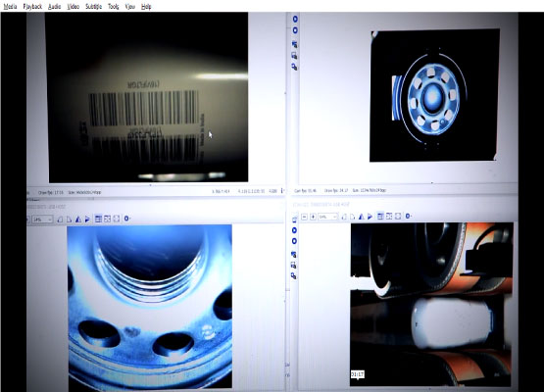
Task: Click lower ring icon in bottle pane sidebar
Action: click(x=294, y=241)
